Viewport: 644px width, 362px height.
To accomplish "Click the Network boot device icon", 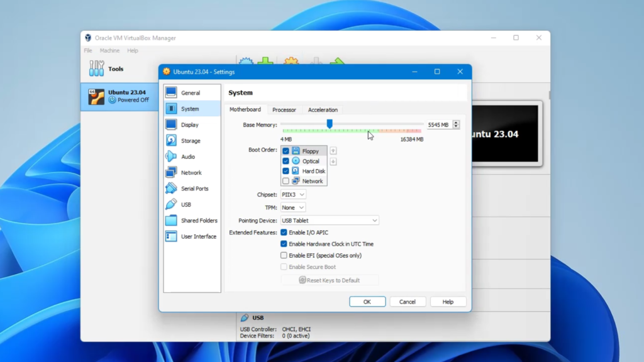I will pyautogui.click(x=296, y=180).
